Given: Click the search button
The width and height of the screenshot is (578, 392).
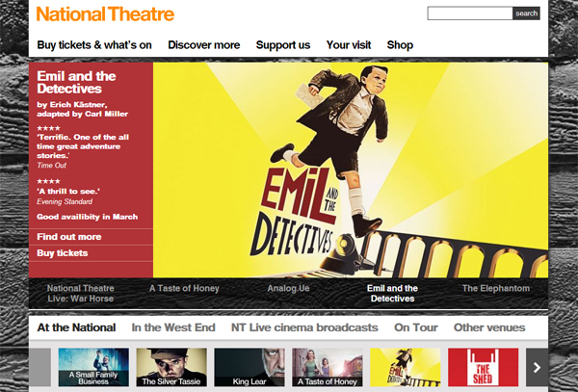Looking at the screenshot, I should pos(526,13).
